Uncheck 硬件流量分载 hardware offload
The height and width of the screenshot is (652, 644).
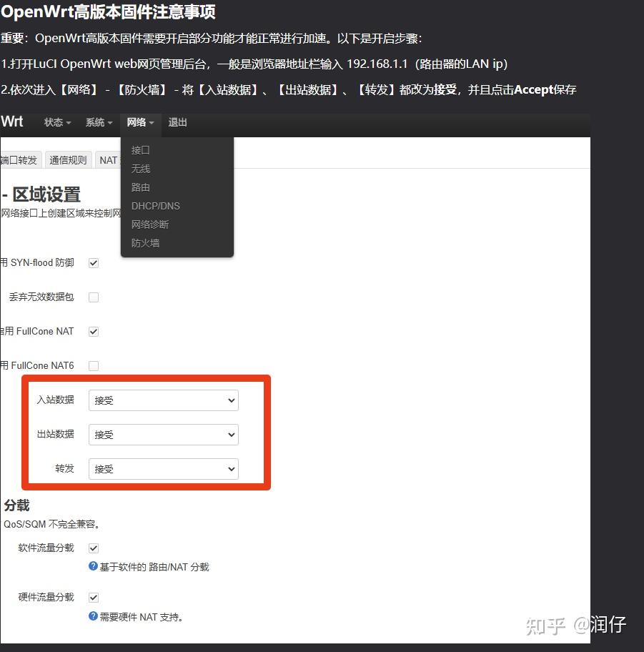93,597
